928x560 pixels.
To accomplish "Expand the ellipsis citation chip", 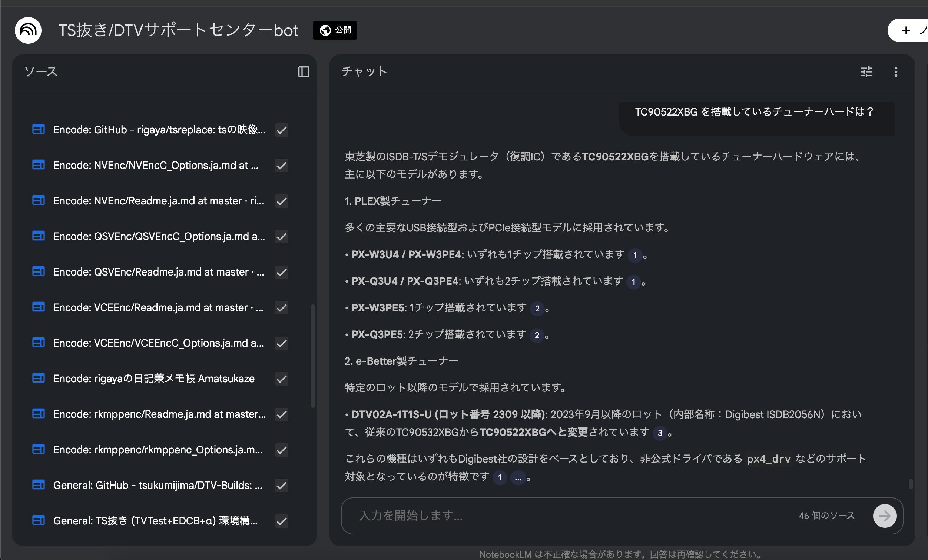I will pos(518,477).
